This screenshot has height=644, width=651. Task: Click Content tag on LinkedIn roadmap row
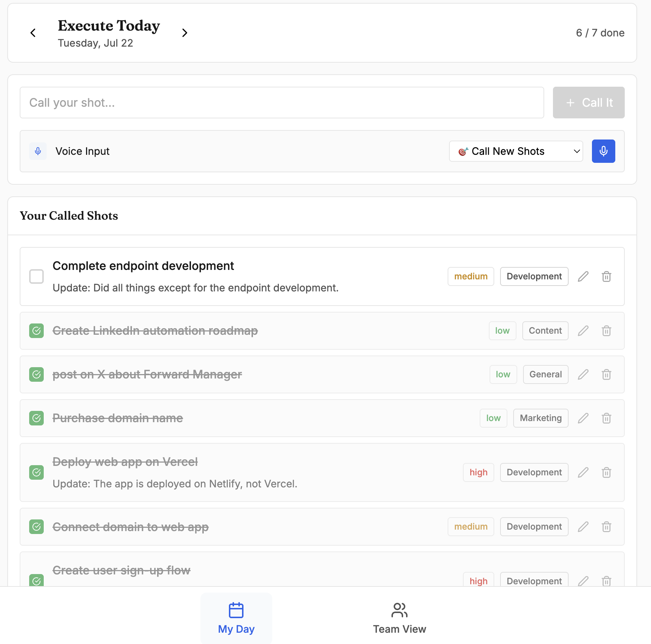tap(545, 331)
